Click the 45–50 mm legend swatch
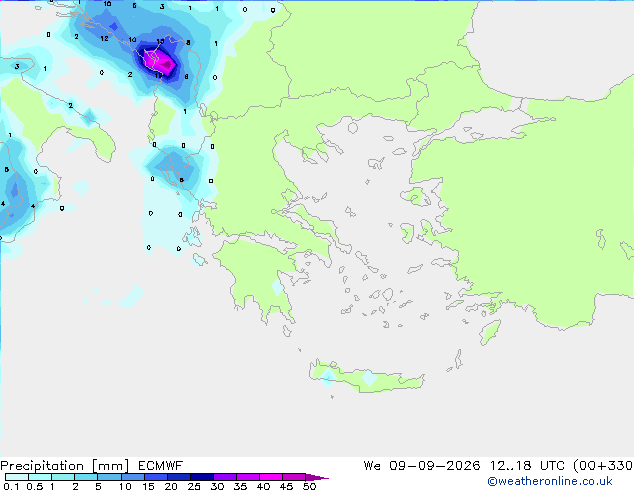 (294, 477)
